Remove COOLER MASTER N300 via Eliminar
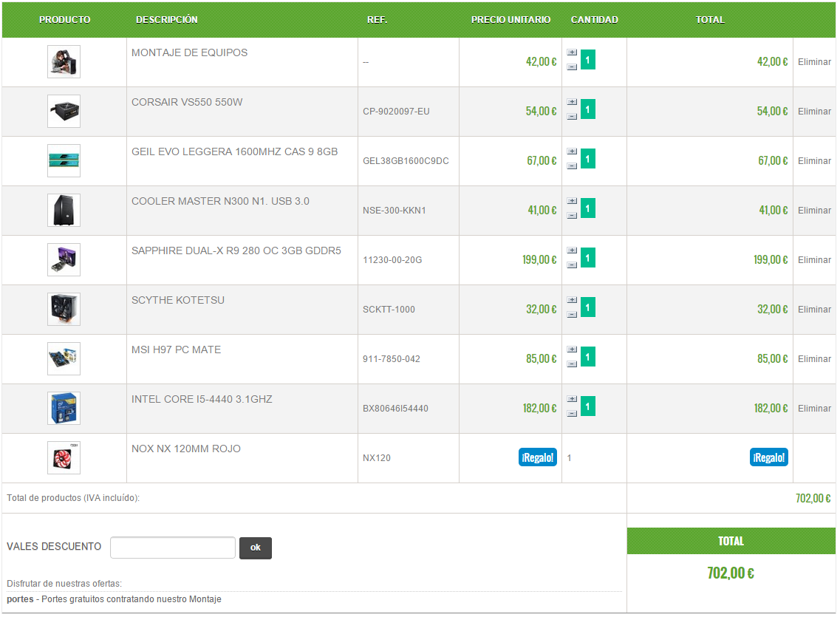Viewport: 840px width, 617px height. 814,211
